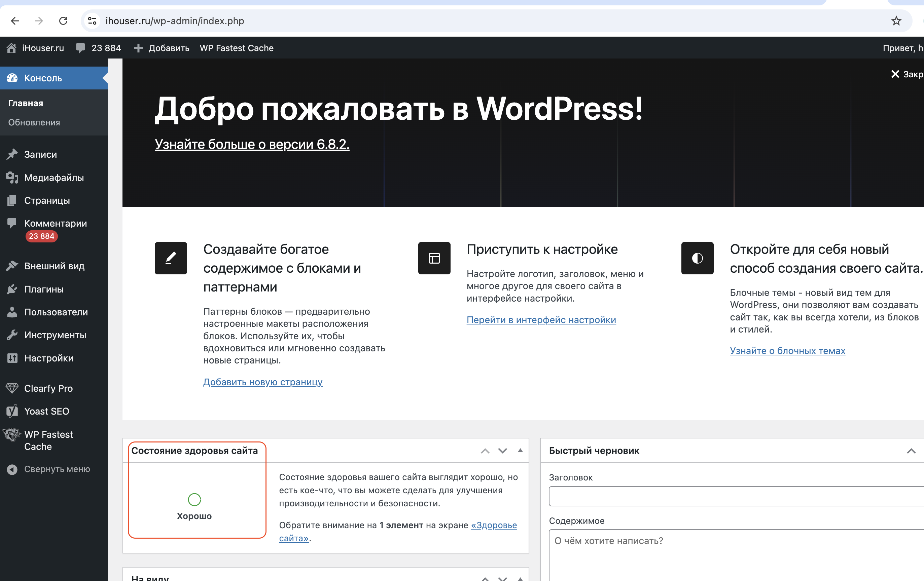
Task: Move site health widget down arrow
Action: click(503, 451)
